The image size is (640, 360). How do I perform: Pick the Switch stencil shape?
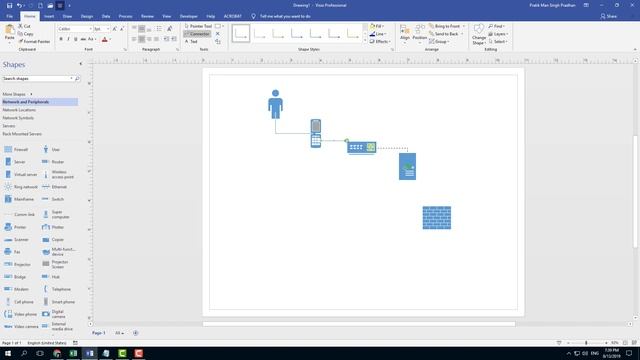tap(53, 199)
